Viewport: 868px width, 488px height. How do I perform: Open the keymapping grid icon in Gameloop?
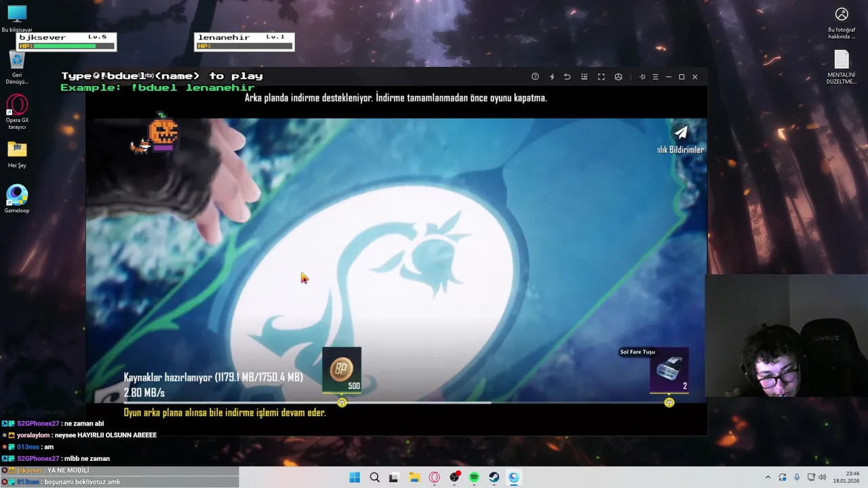pyautogui.click(x=584, y=77)
